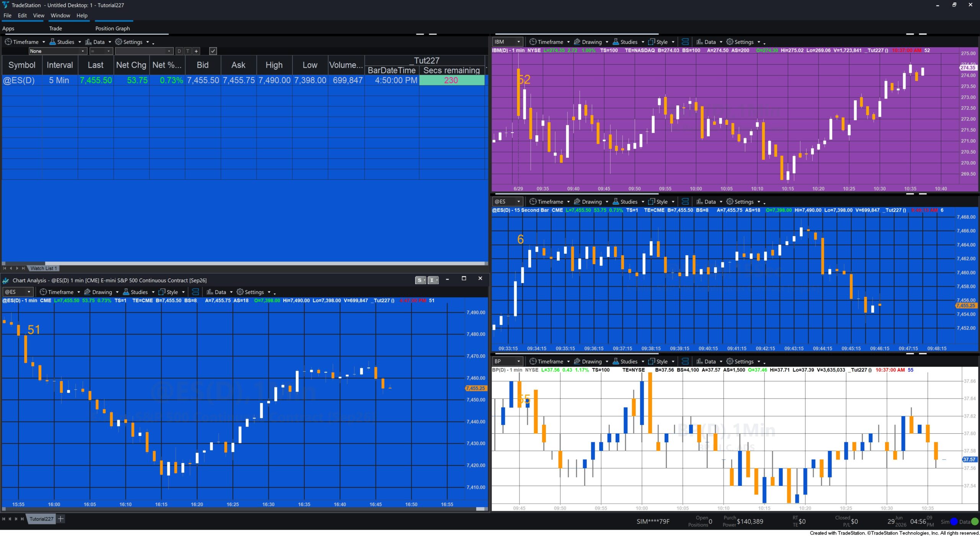
Task: Select the Watch List 1 tab
Action: [44, 268]
